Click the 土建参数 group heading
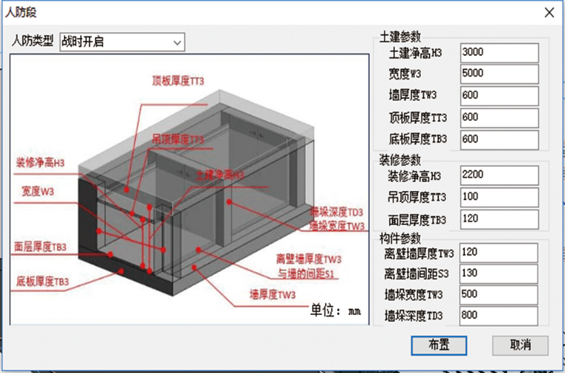565x373 pixels. (x=400, y=37)
